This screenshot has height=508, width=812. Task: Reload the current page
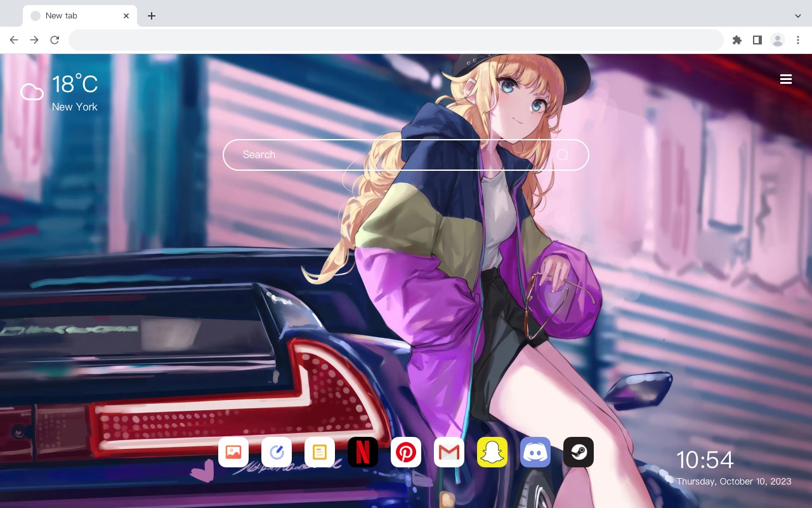(55, 40)
